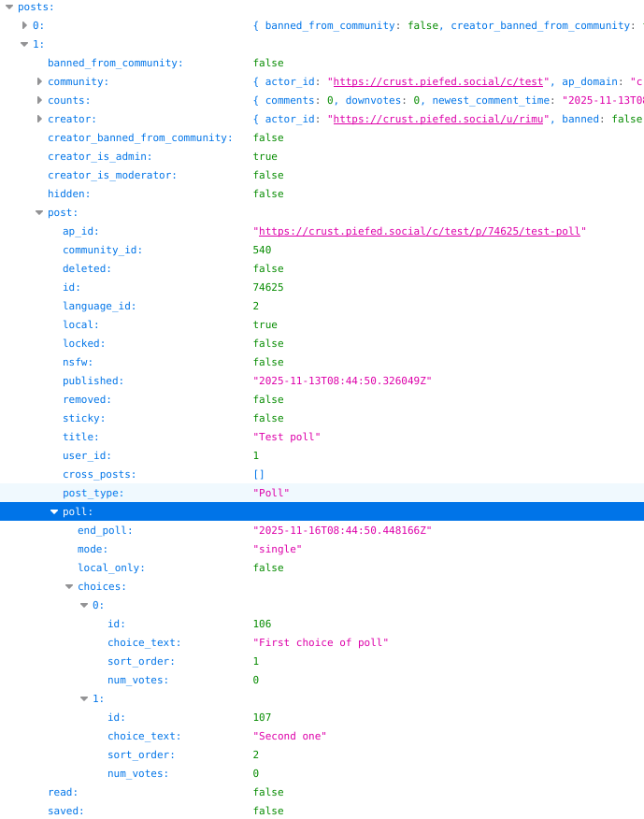Select the published timestamp row
The image size is (644, 819).
click(x=93, y=381)
